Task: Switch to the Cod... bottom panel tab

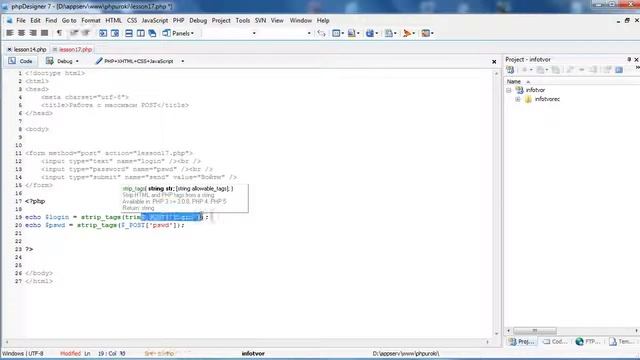Action: click(x=555, y=342)
